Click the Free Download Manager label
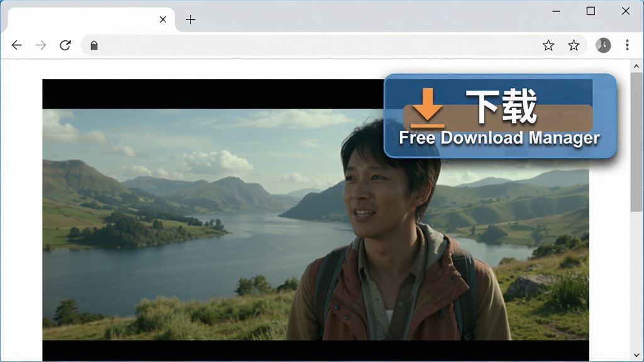The width and height of the screenshot is (644, 362). pos(499,138)
